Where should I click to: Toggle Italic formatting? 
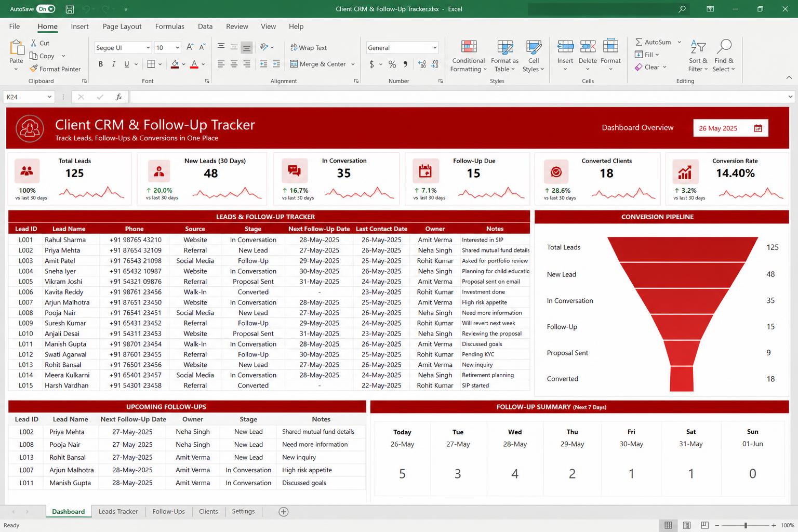(114, 64)
